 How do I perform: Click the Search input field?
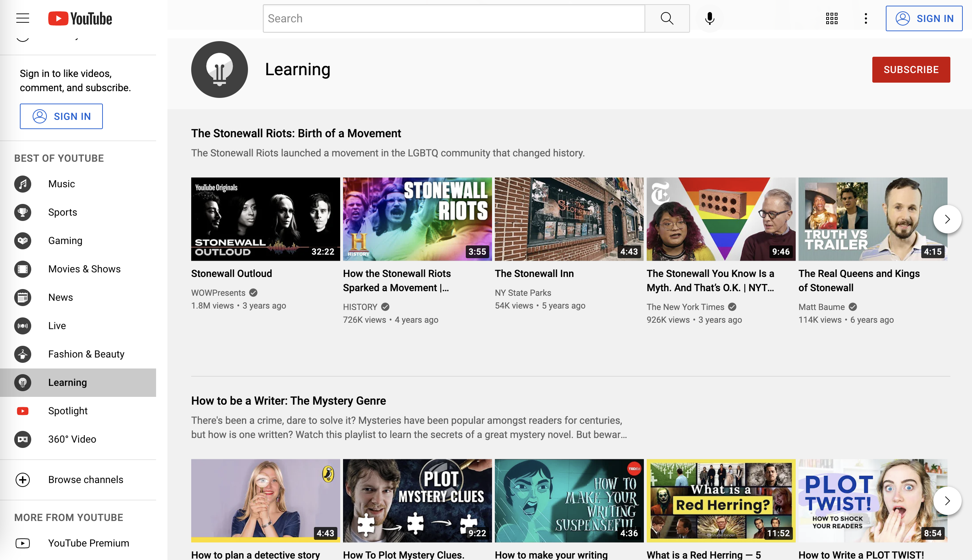[453, 18]
